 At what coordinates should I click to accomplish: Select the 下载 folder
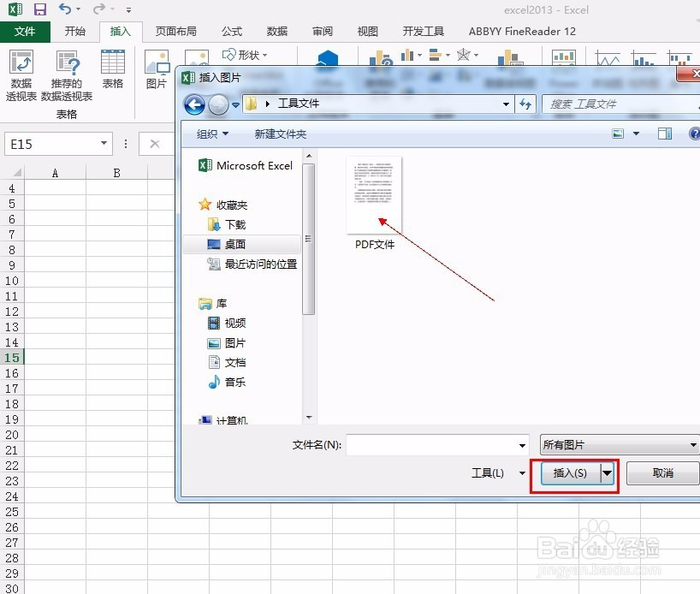(227, 224)
